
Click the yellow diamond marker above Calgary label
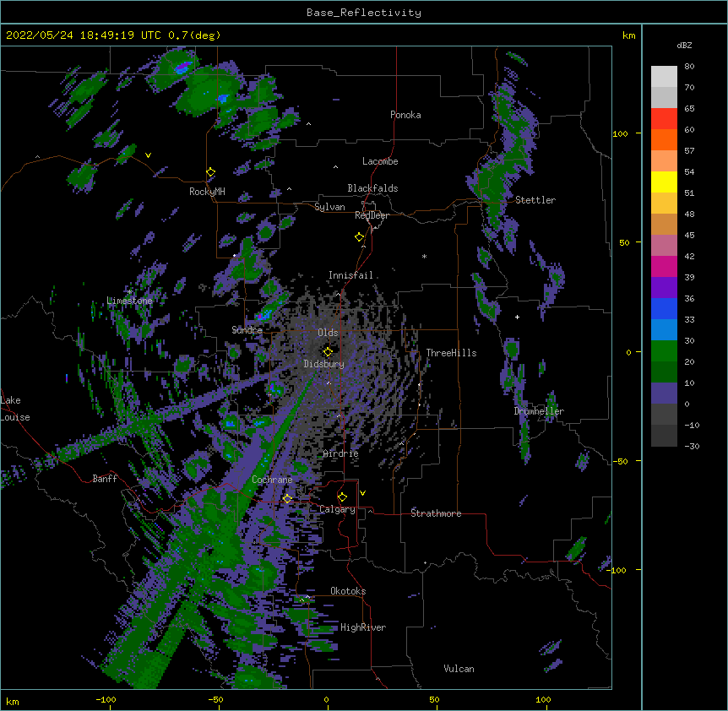point(342,497)
